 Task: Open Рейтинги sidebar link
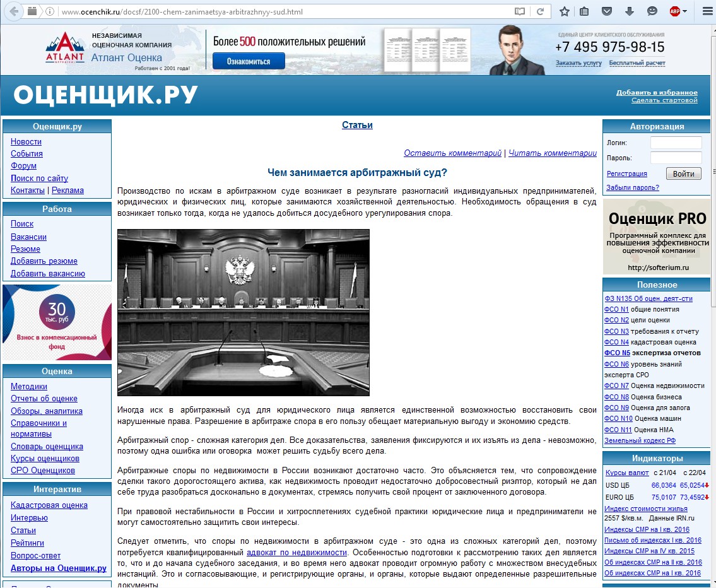pyautogui.click(x=27, y=543)
